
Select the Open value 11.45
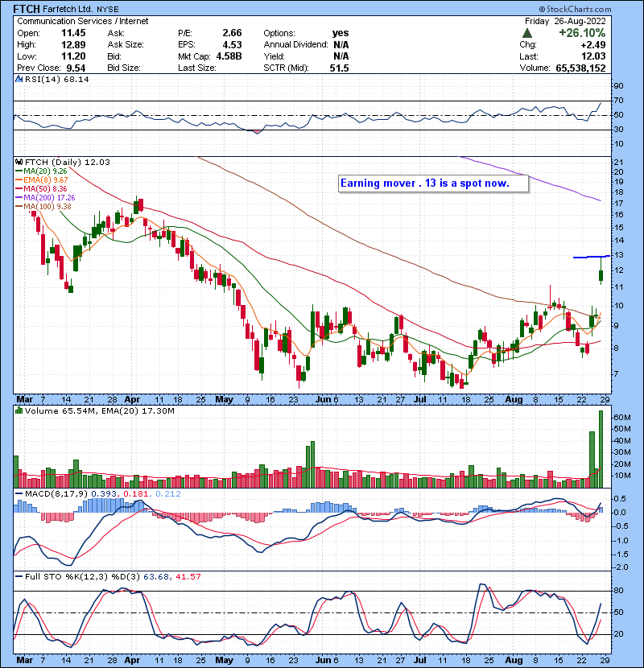tap(73, 33)
